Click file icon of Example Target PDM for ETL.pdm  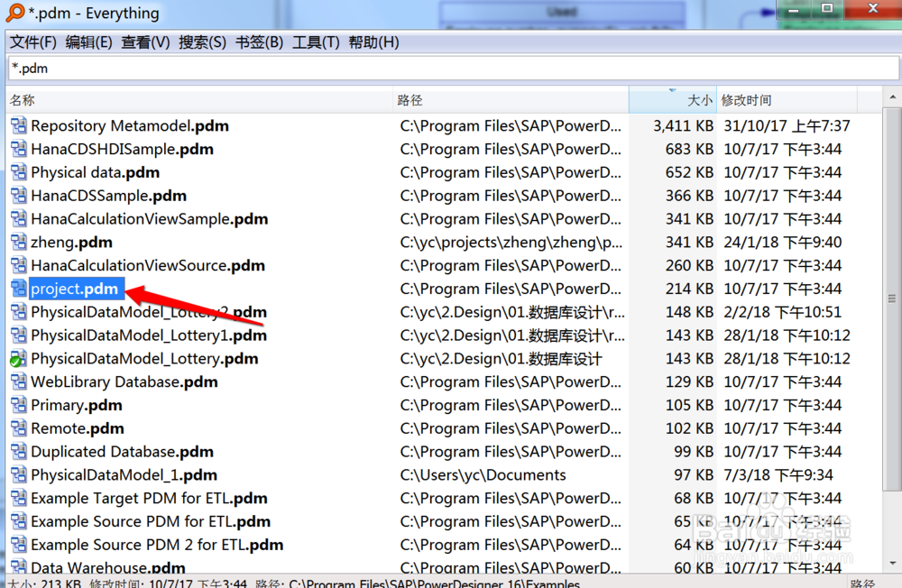[18, 498]
